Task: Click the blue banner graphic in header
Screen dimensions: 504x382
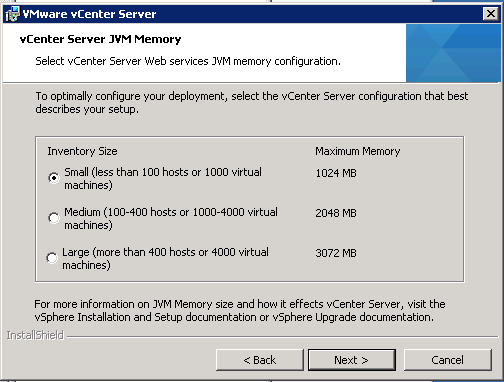Action: 453,53
